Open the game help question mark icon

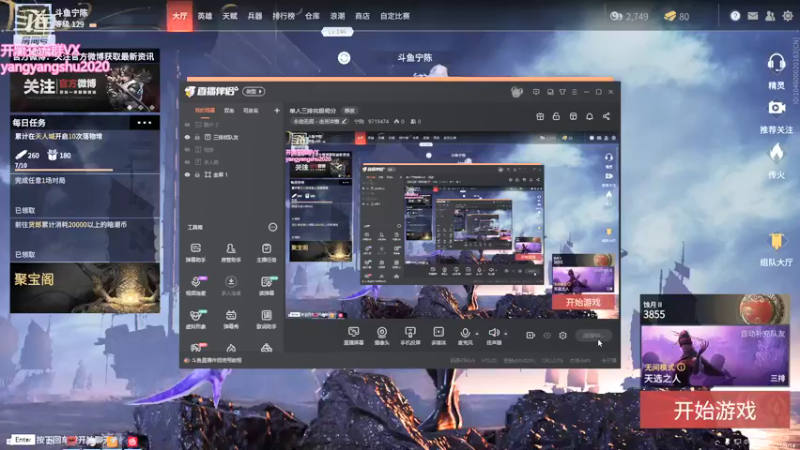(735, 16)
